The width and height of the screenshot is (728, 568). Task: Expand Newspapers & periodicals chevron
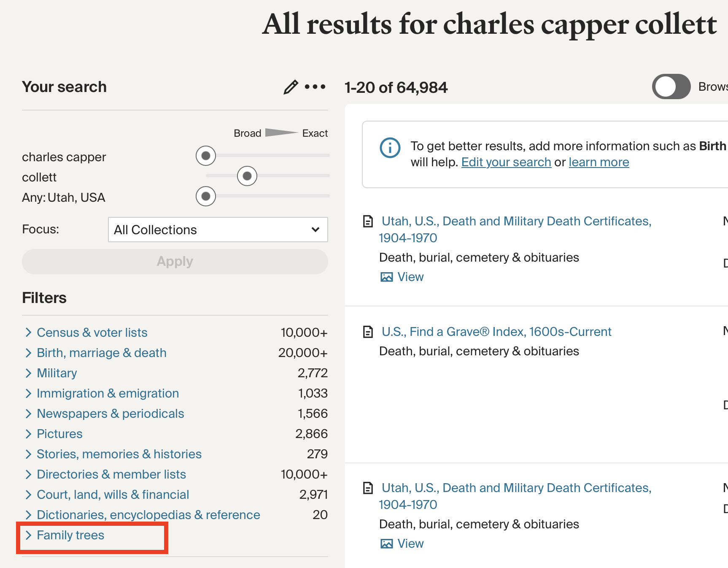coord(28,414)
